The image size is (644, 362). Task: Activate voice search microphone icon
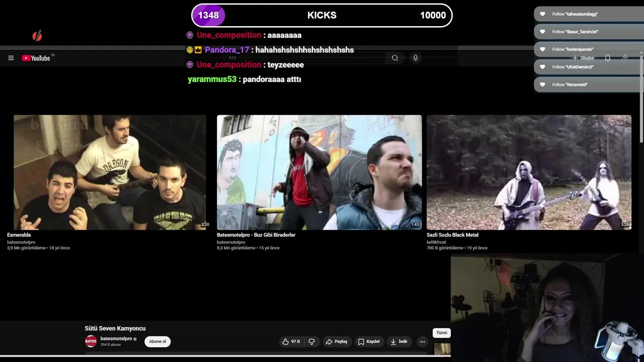(x=415, y=58)
